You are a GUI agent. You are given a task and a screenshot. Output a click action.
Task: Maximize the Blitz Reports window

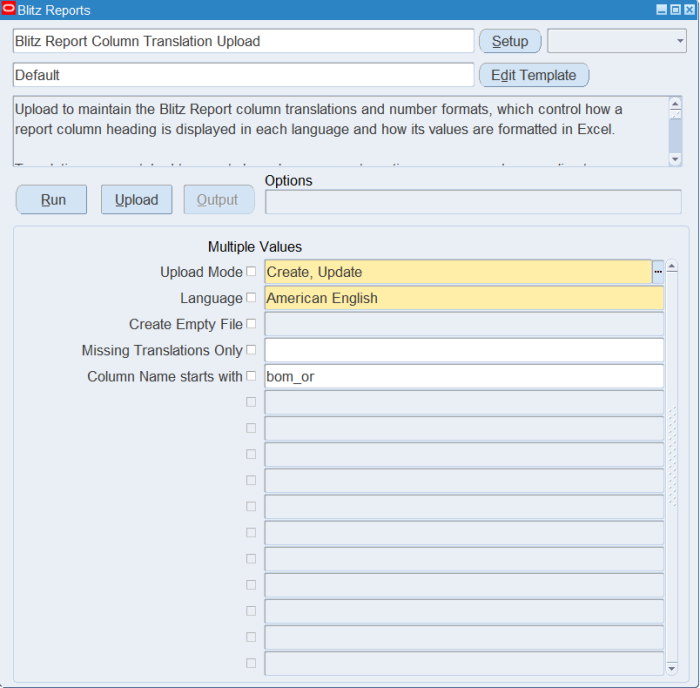(x=675, y=9)
